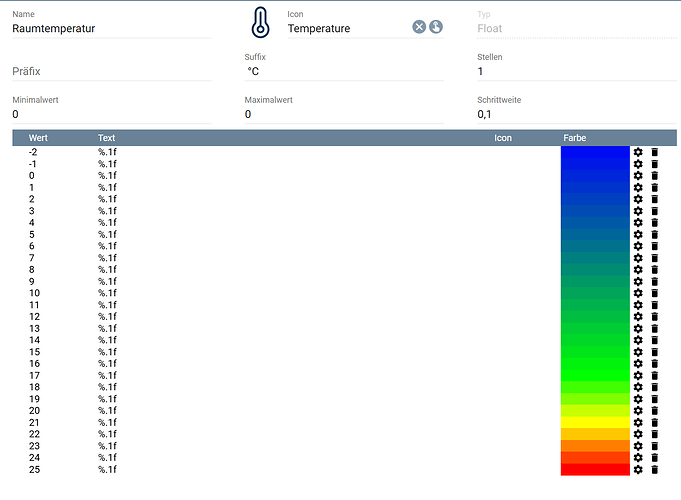Delete the row with value 21
Viewport: 681px width, 500px height.
point(655,422)
